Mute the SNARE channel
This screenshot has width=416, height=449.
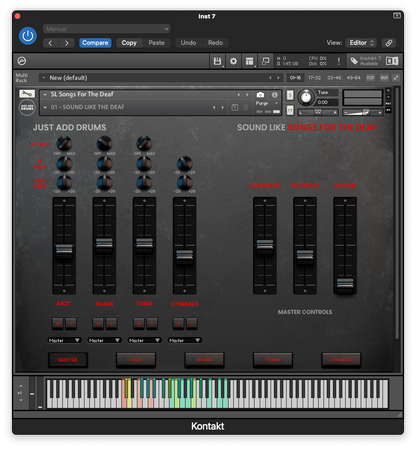(x=98, y=323)
